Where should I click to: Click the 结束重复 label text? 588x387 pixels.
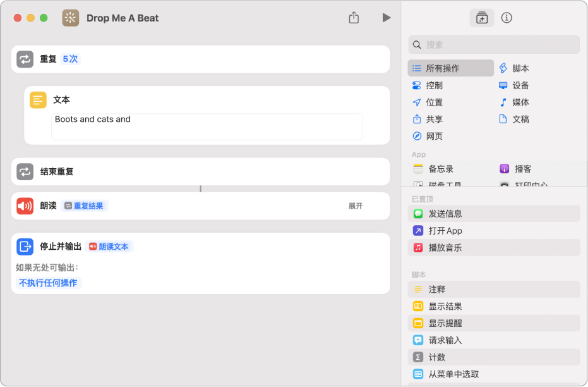tap(57, 172)
